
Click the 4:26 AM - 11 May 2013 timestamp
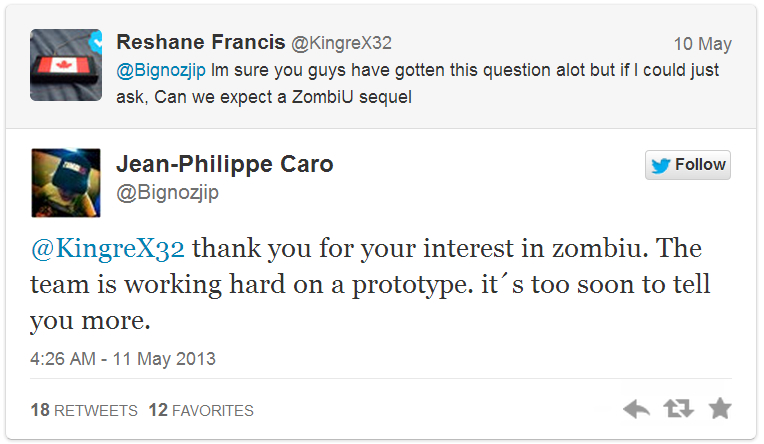(x=123, y=358)
